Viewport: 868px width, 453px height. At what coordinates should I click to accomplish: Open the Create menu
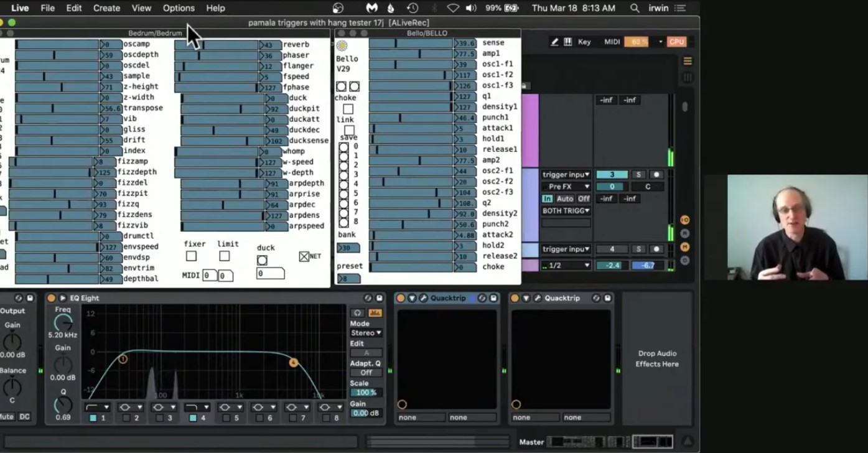[x=106, y=8]
